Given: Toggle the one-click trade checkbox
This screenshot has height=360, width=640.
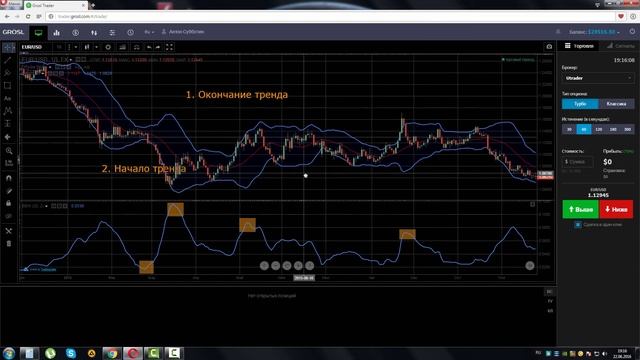Looking at the screenshot, I should tap(578, 224).
